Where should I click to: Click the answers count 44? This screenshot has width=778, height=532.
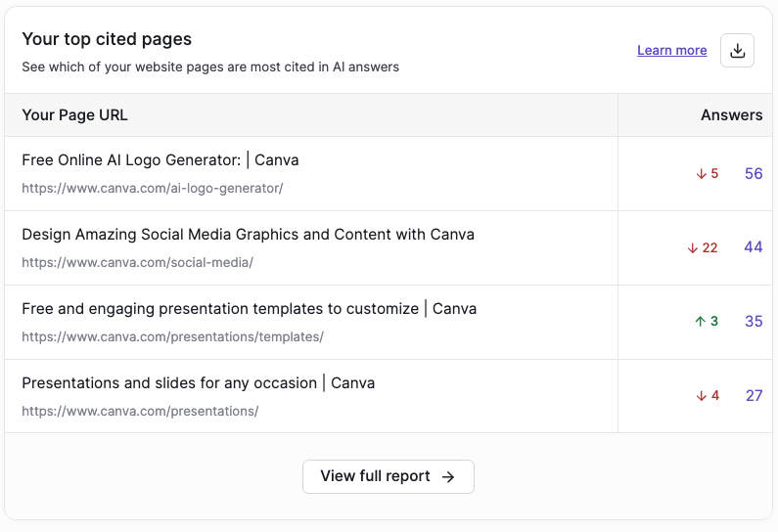tap(754, 246)
